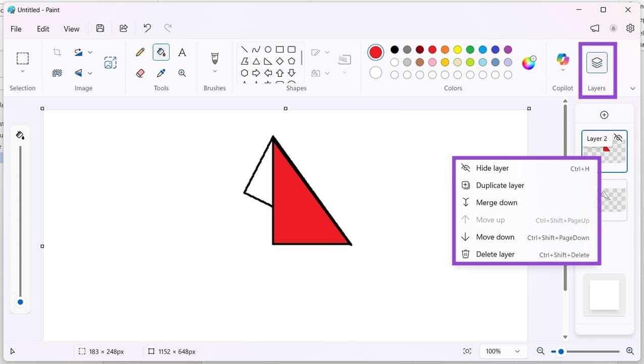The height and width of the screenshot is (364, 644).
Task: Select the rectangular Selection tool
Action: pos(22,58)
